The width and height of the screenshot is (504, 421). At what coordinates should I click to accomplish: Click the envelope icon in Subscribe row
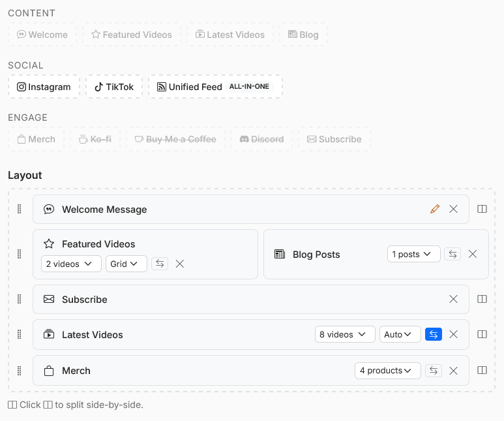[49, 300]
